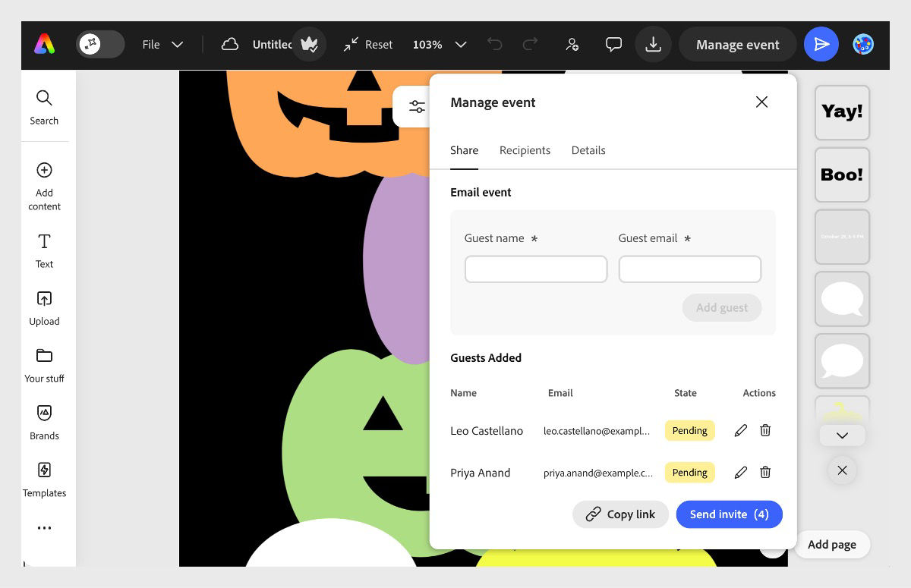Download the design using the download icon

653,45
